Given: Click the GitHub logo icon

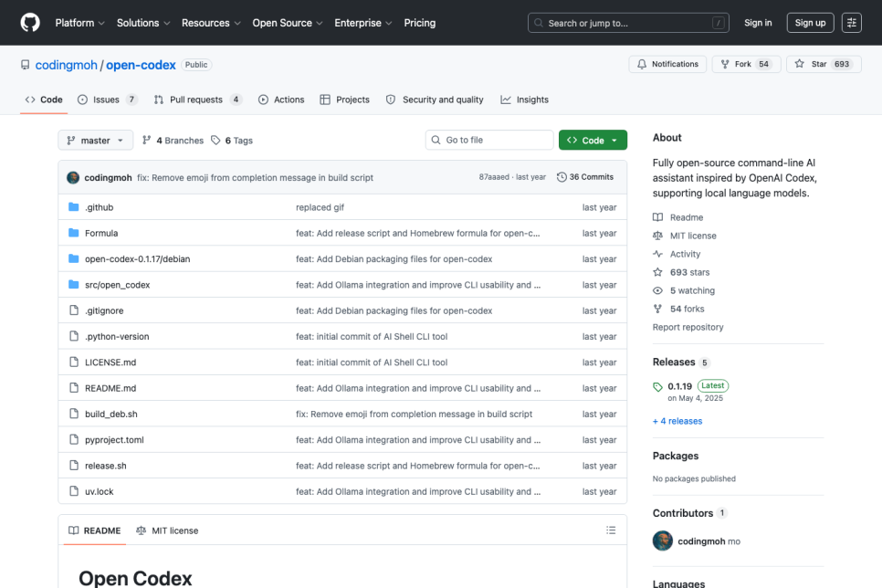Looking at the screenshot, I should pos(30,23).
